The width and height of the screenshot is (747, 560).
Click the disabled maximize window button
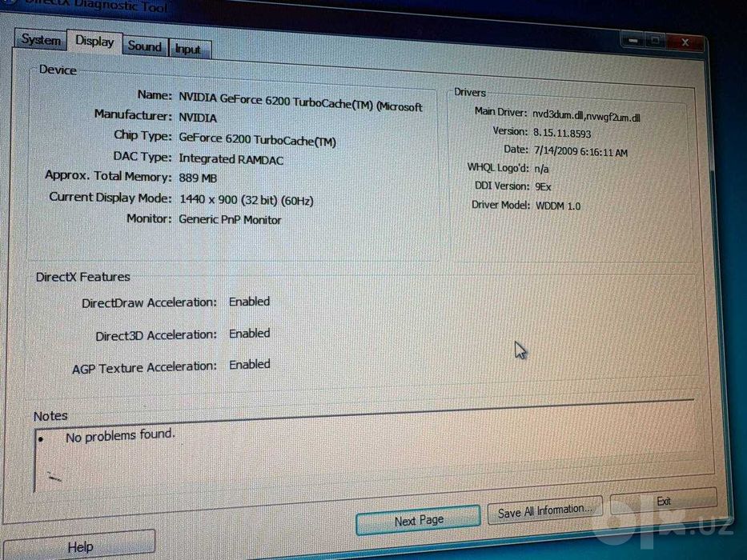point(656,41)
